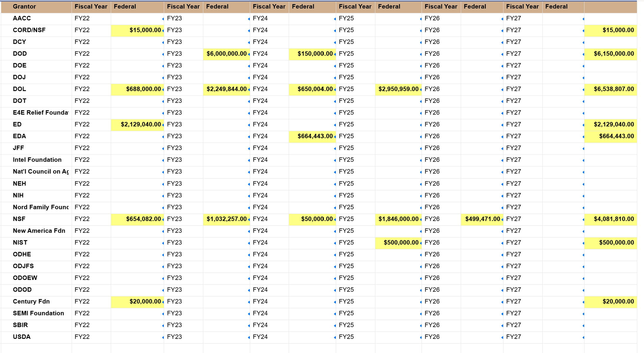Click the $650,004.00 DOL FY24 amount
Screen dimensions: 644x353
(x=312, y=89)
